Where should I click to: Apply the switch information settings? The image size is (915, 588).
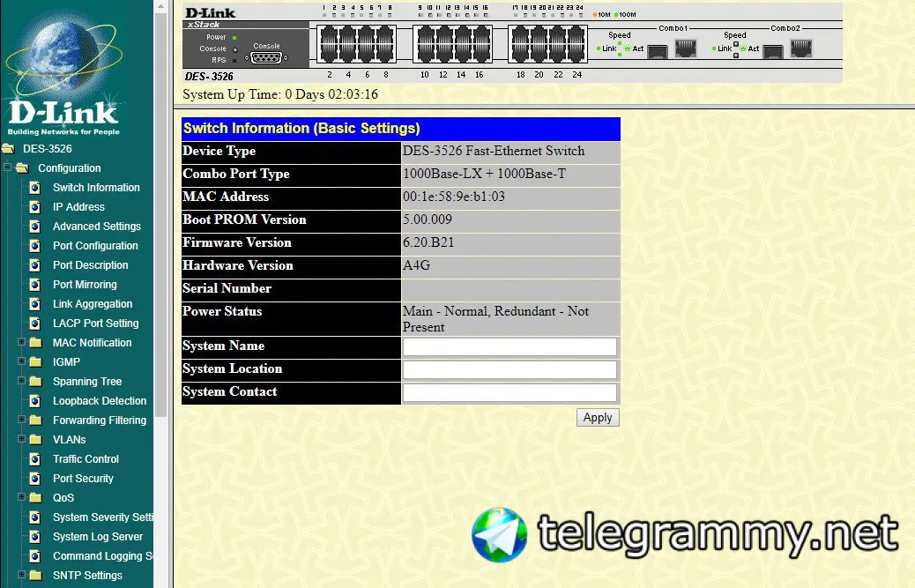pos(598,418)
